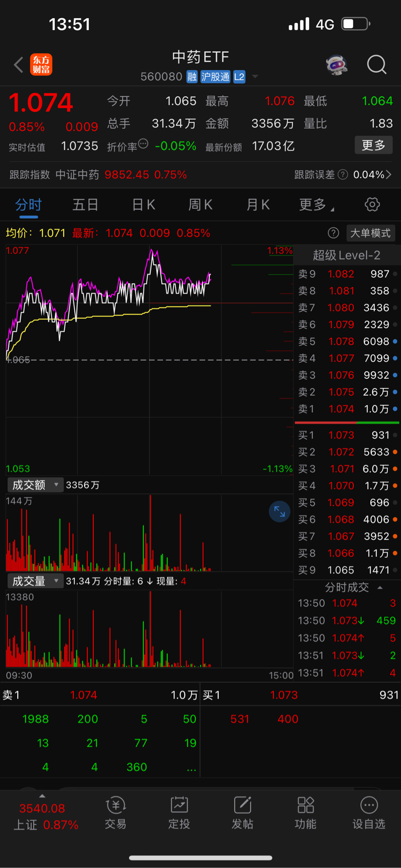Switch to the 日K tab
This screenshot has width=401, height=868.
point(144,205)
